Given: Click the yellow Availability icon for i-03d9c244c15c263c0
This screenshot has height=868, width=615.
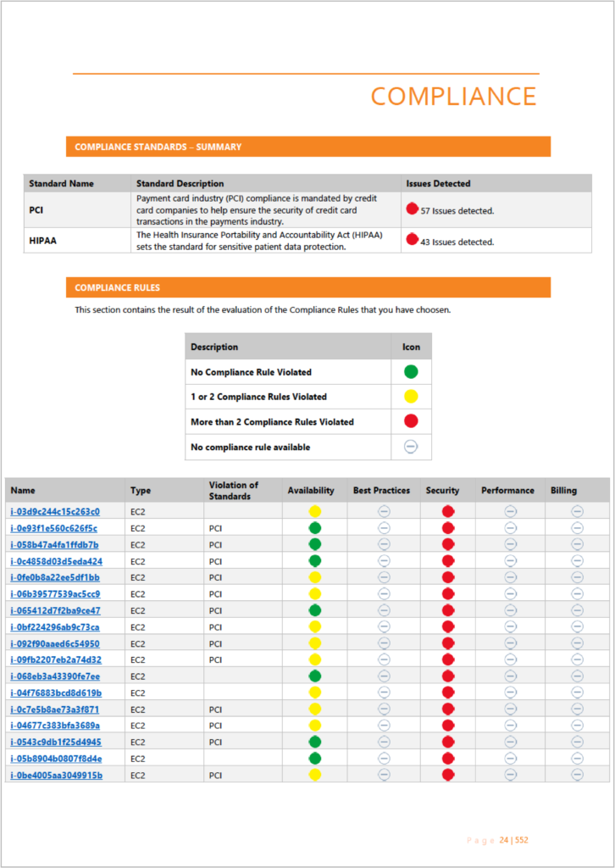Looking at the screenshot, I should tap(314, 511).
